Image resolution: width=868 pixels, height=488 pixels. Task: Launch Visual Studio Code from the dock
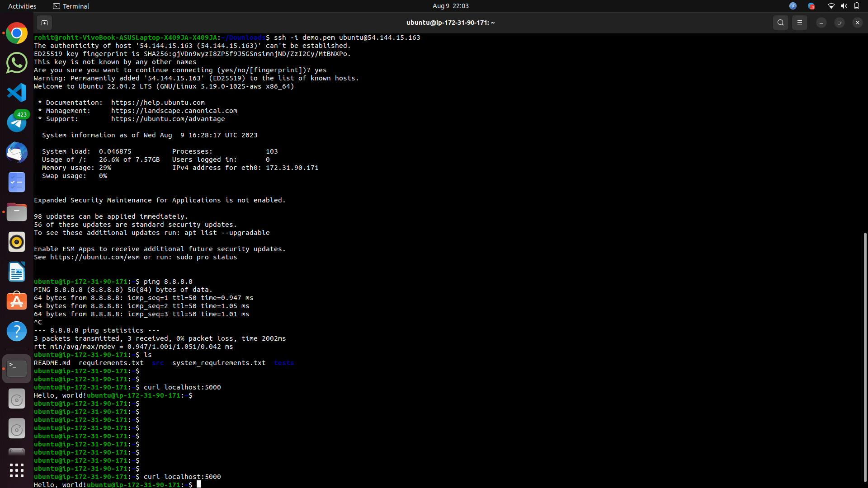coord(16,93)
